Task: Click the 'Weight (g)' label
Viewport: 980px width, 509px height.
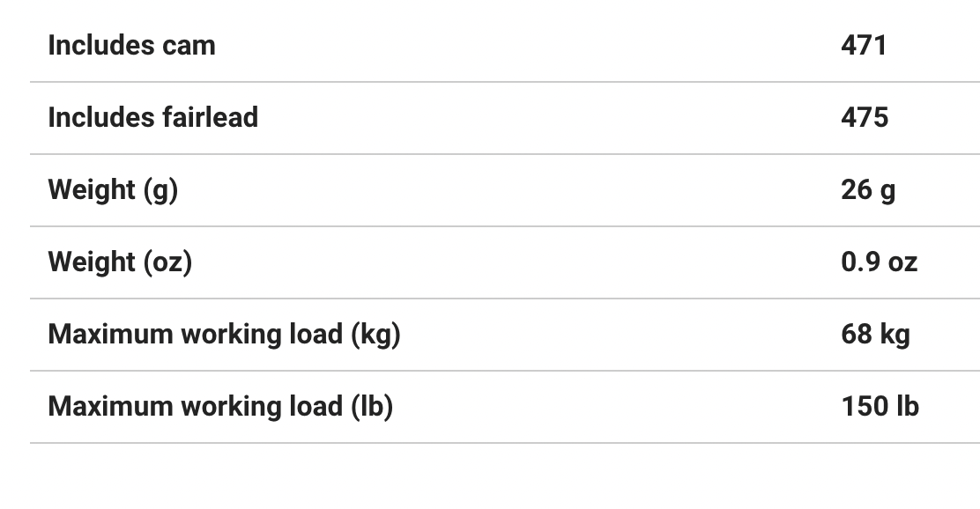Action: pyautogui.click(x=113, y=189)
